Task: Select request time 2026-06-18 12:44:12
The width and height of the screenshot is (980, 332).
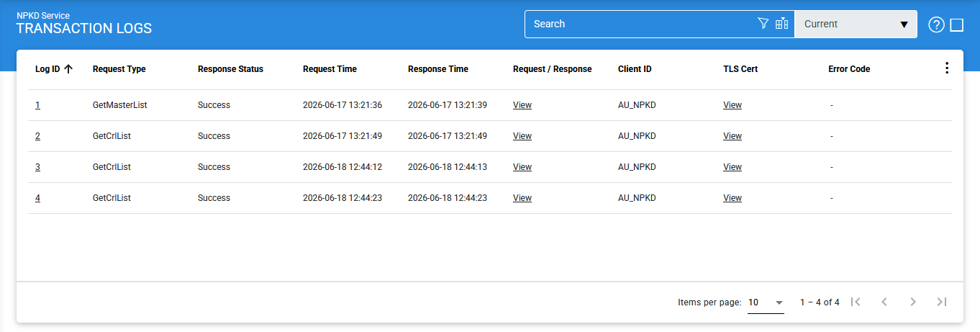Action: [342, 167]
